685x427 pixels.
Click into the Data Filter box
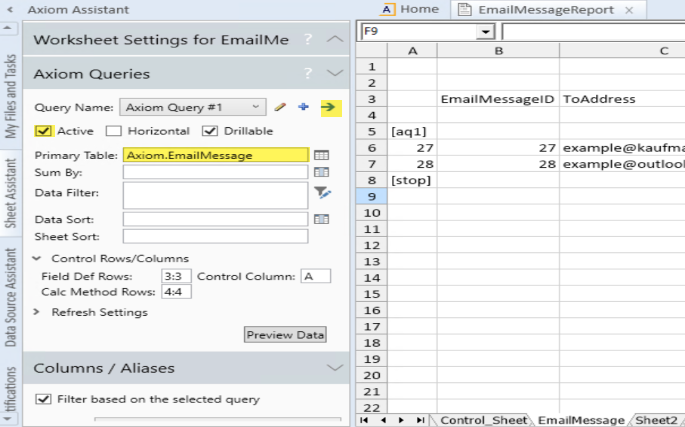(x=215, y=195)
